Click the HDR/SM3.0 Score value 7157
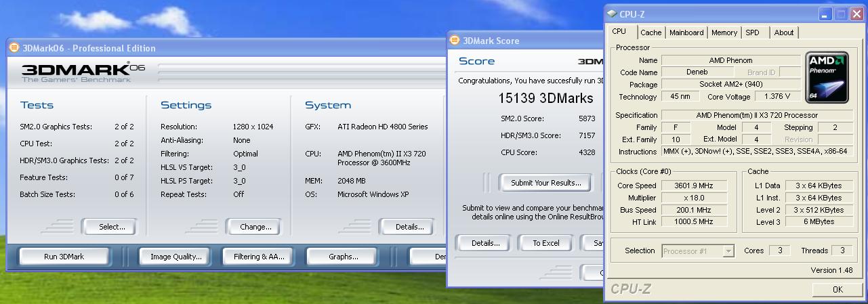Image resolution: width=868 pixels, height=304 pixels. pos(587,135)
